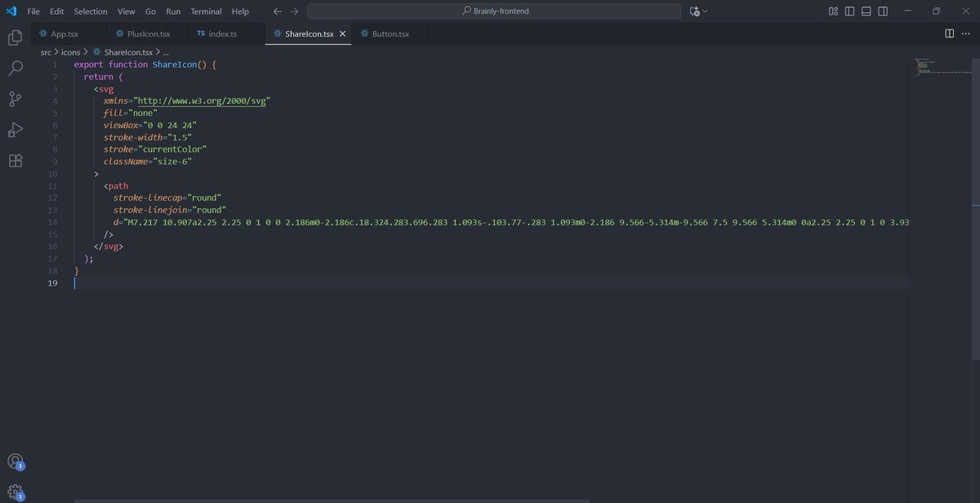980x503 pixels.
Task: Click the className "size-6" text
Action: pos(147,161)
